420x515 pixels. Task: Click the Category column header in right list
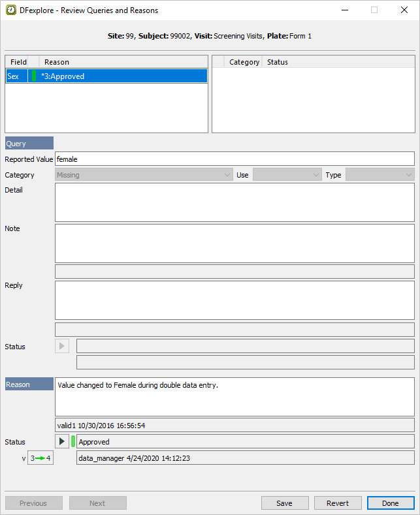[244, 62]
